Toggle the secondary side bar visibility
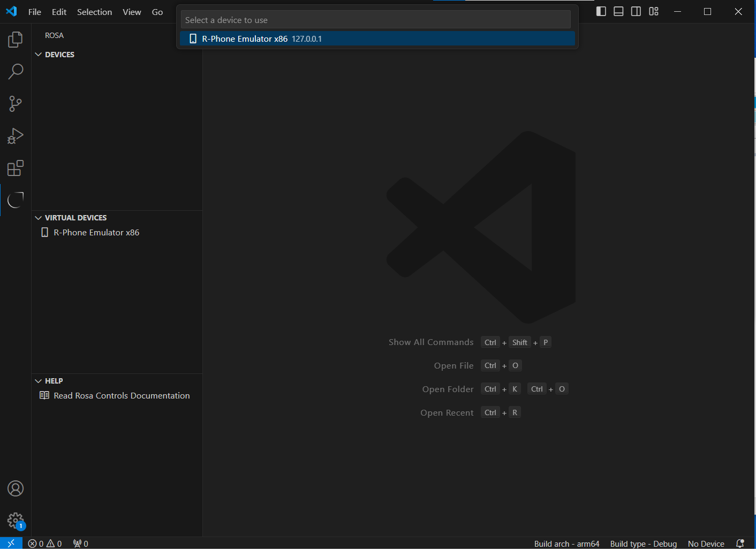Viewport: 756px width, 551px height. click(x=636, y=11)
